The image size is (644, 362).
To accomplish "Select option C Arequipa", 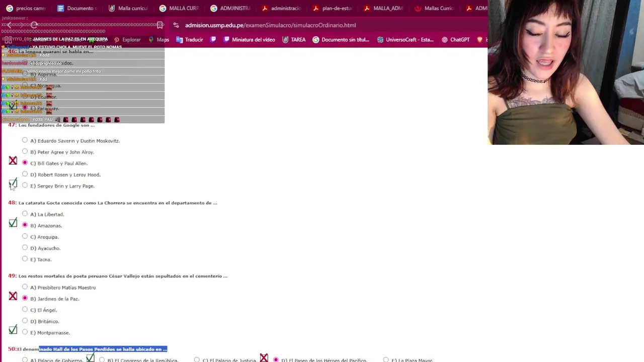I will coord(25,236).
